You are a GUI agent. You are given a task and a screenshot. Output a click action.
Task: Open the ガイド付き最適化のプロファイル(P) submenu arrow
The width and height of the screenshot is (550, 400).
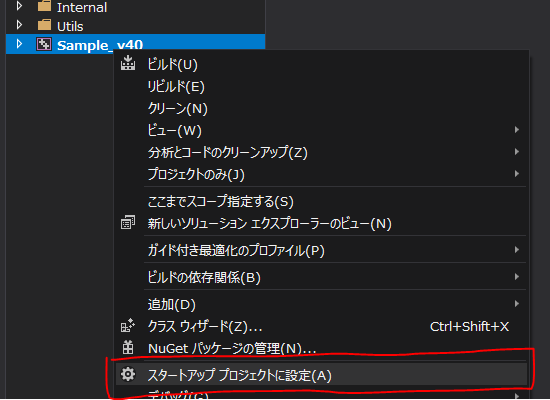click(517, 249)
